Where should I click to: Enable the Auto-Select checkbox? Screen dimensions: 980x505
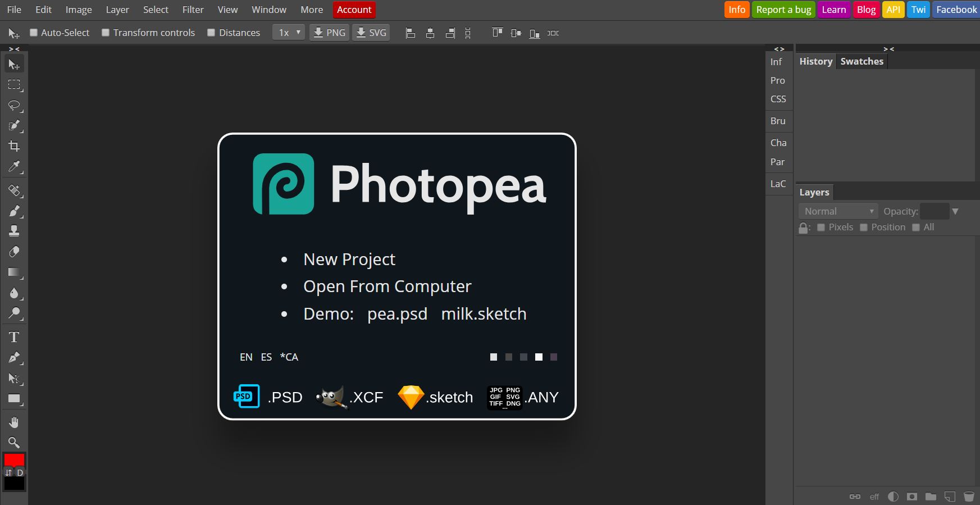(x=34, y=33)
